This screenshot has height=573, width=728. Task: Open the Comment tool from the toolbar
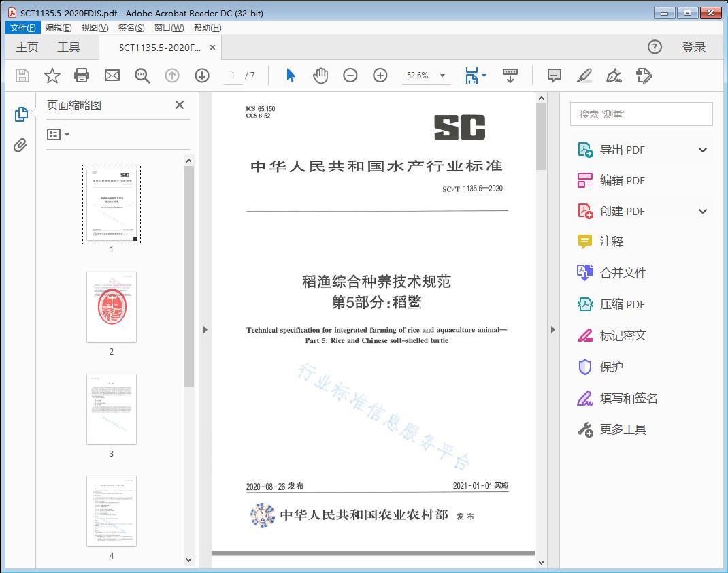coord(555,76)
